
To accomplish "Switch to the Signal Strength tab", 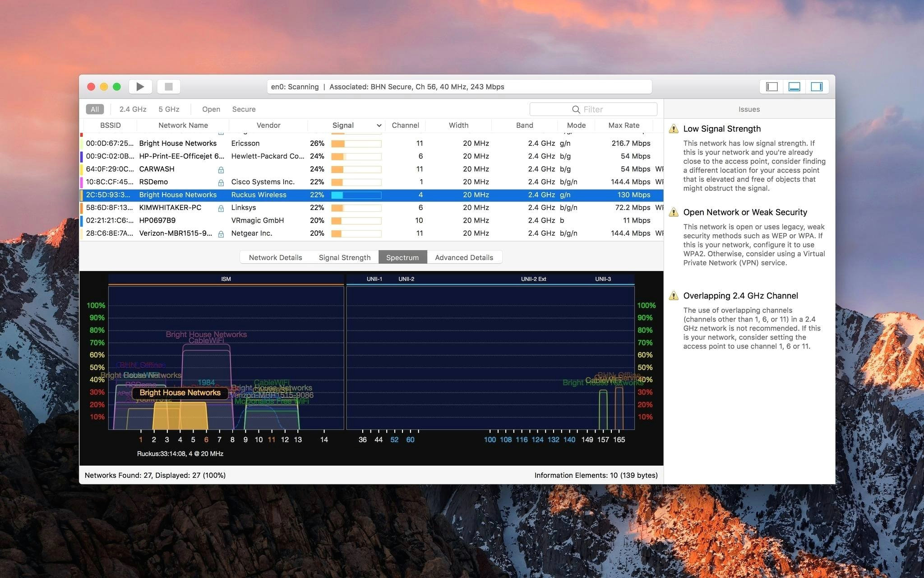I will point(344,257).
